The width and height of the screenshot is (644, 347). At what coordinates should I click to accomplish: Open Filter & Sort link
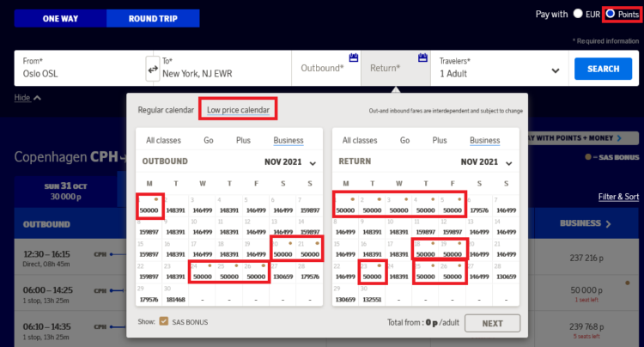pos(618,197)
